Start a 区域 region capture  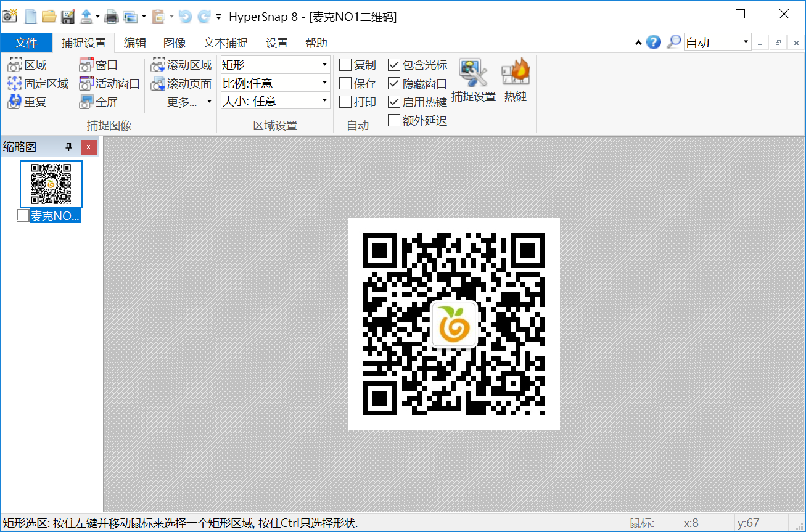coord(27,65)
